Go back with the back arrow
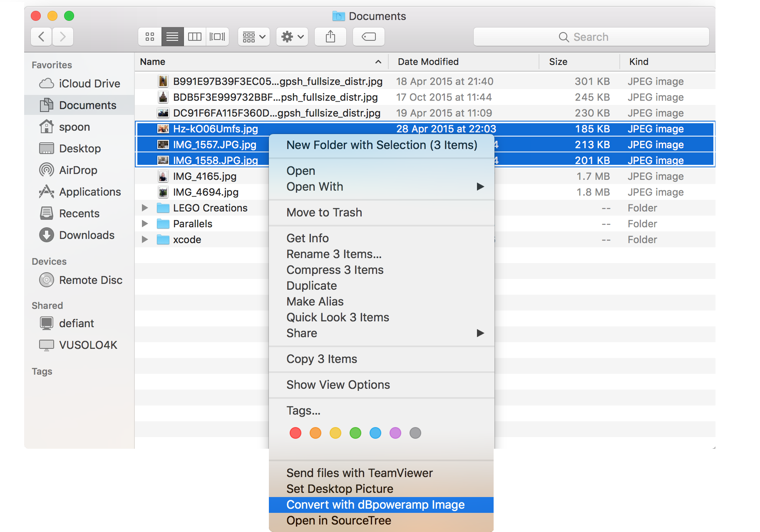Viewport: 760px width, 532px height. [x=41, y=37]
